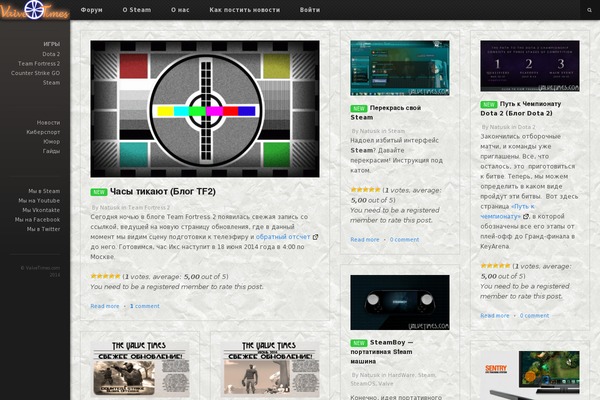
Task: Open the TV test pattern featured image
Action: 205,109
